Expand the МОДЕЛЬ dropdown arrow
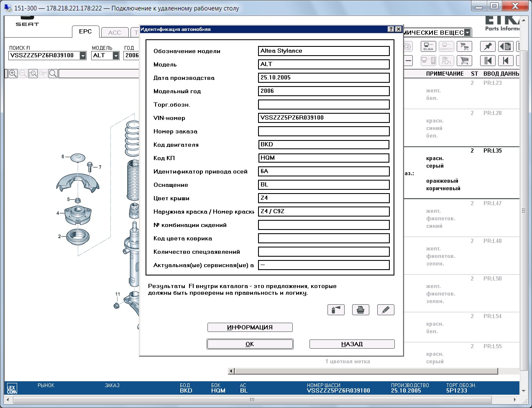This screenshot has width=532, height=408. pos(116,56)
